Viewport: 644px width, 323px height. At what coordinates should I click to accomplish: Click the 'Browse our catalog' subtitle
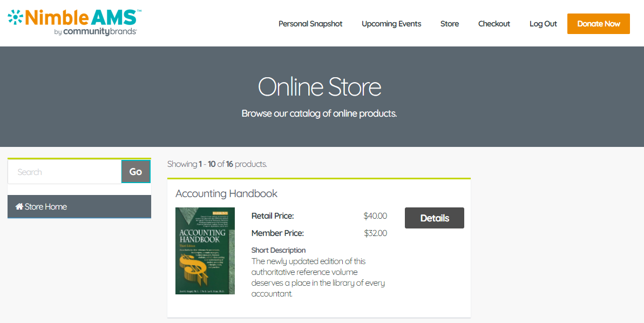coord(319,114)
